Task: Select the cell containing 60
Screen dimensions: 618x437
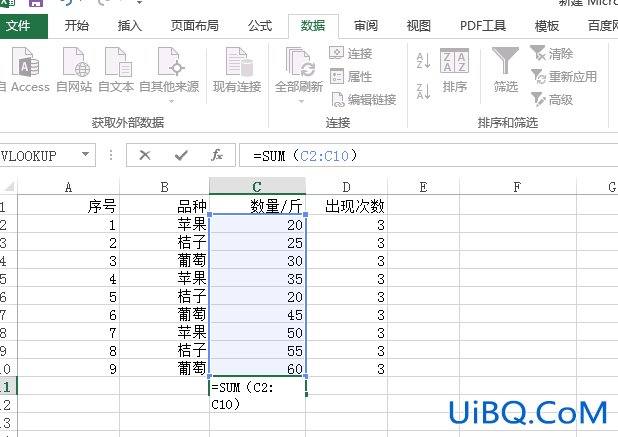Action: pyautogui.click(x=257, y=369)
